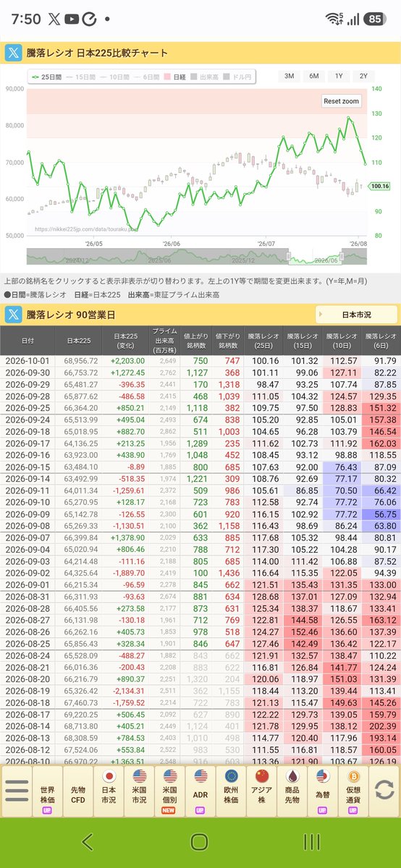The width and height of the screenshot is (401, 868).
Task: Toggle 出来高 series in chart legend
Action: click(206, 76)
